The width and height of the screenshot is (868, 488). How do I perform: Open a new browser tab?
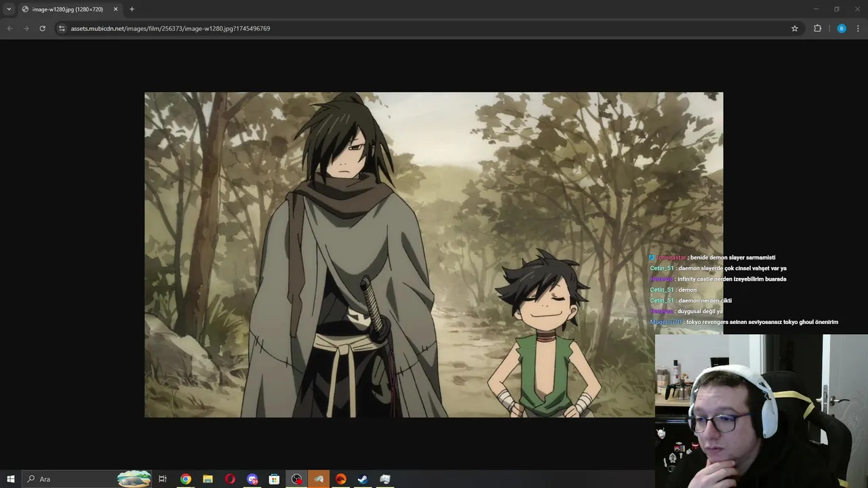click(x=132, y=9)
